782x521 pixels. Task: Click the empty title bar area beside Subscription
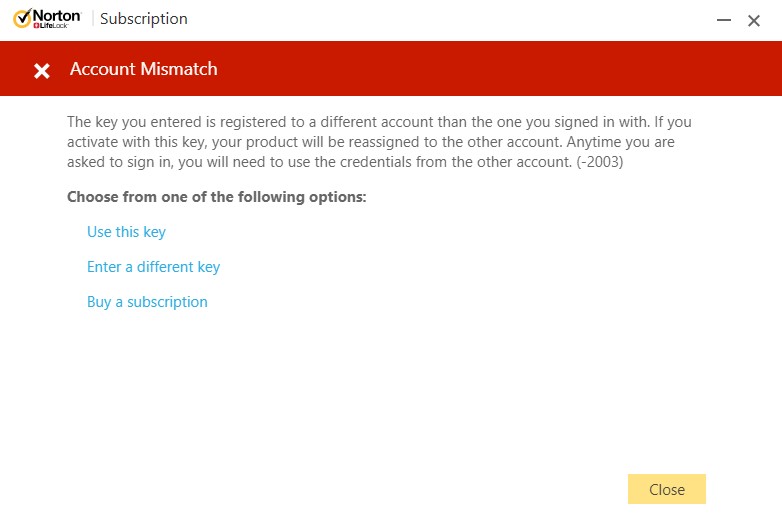(449, 20)
